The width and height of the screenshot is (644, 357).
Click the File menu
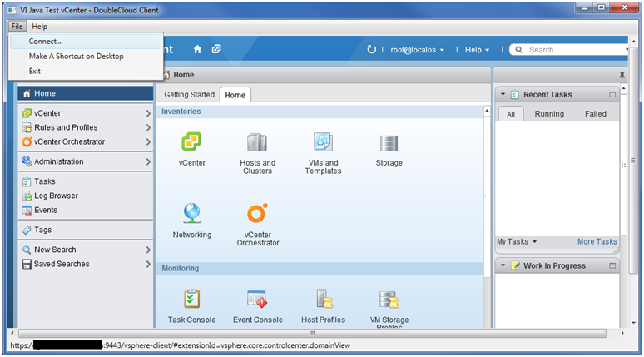[x=17, y=27]
